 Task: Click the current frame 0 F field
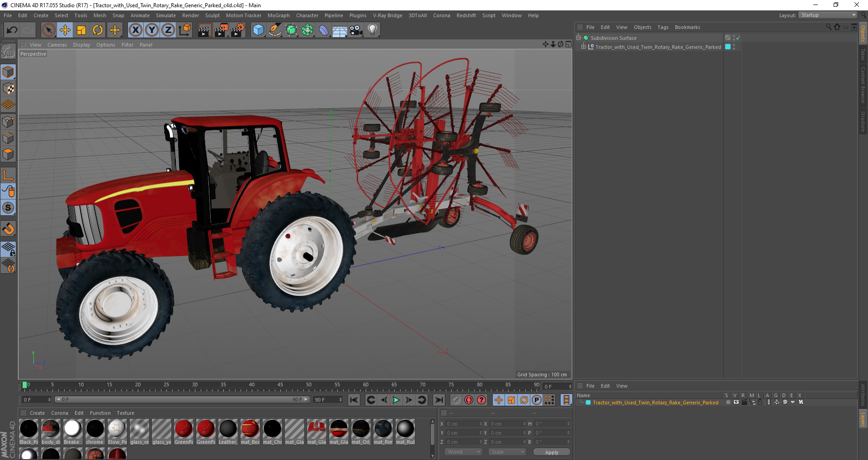[x=557, y=387]
